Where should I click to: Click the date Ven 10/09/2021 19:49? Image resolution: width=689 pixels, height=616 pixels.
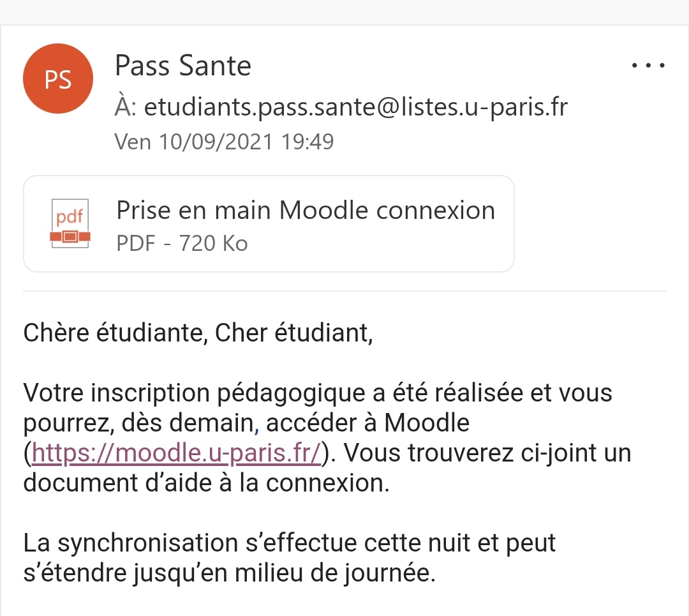click(224, 142)
